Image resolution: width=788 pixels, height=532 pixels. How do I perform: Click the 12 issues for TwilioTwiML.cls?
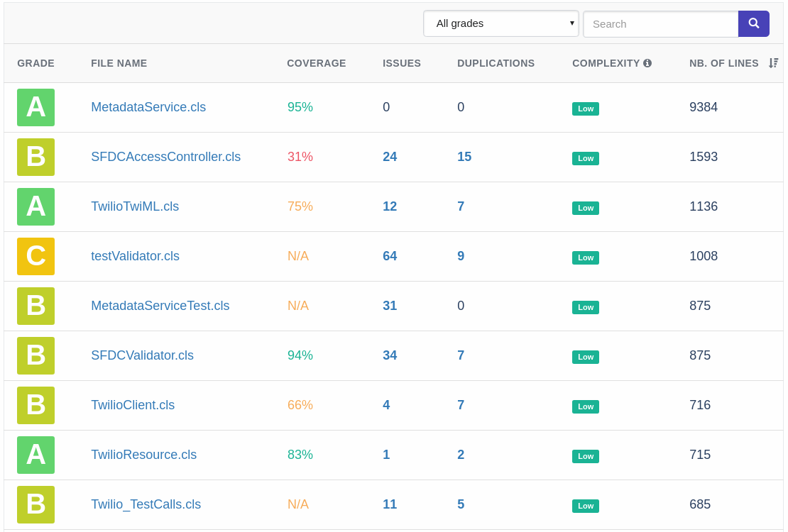(x=390, y=206)
